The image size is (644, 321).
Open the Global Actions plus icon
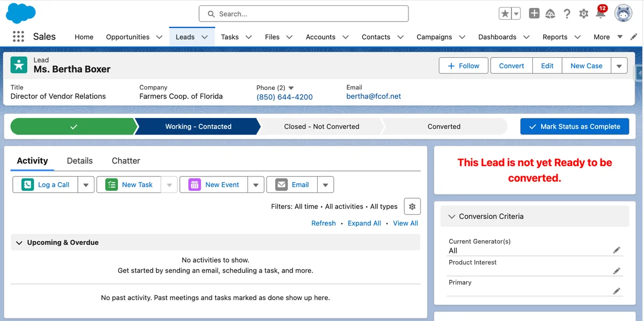tap(534, 14)
